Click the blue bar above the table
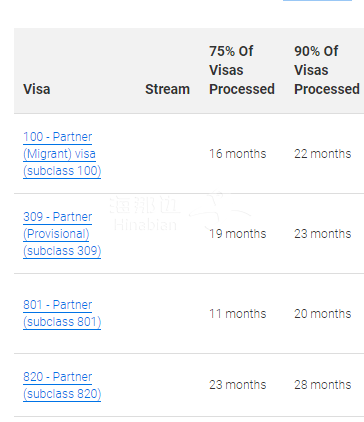Image resolution: width=364 pixels, height=422 pixels. 317,1
